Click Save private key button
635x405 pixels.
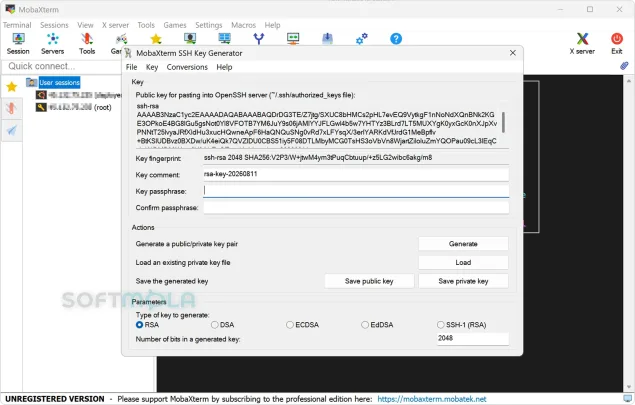click(463, 281)
